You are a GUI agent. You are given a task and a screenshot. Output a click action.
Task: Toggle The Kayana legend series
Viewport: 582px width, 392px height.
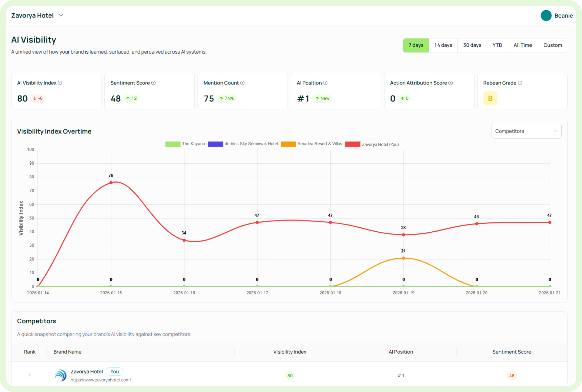(x=185, y=144)
